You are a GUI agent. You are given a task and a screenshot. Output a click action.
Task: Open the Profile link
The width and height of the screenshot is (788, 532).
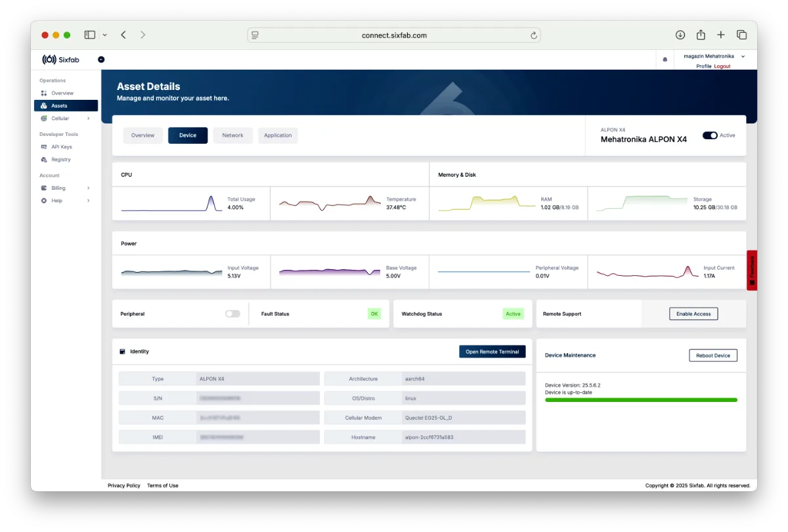coord(704,66)
